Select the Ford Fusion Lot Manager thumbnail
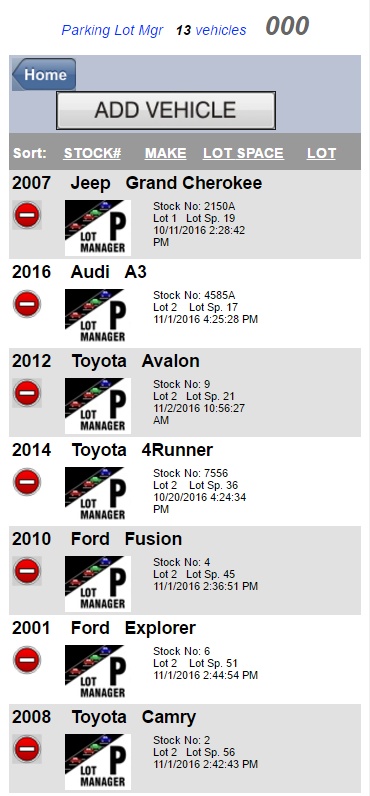 pyautogui.click(x=98, y=584)
